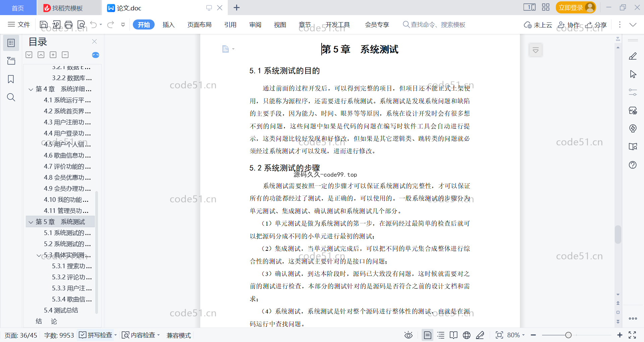Image resolution: width=644 pixels, height=342 pixels.
Task: Select outline item 5.4 测试总结
Action: pyautogui.click(x=61, y=310)
